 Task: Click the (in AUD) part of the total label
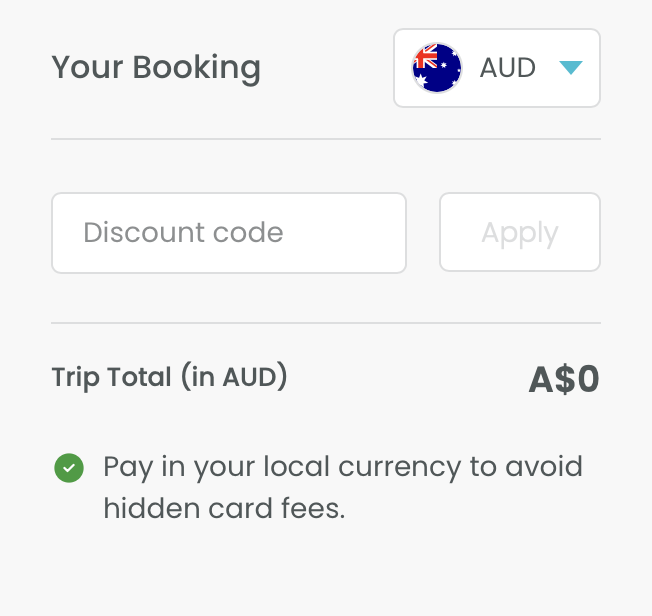click(234, 377)
